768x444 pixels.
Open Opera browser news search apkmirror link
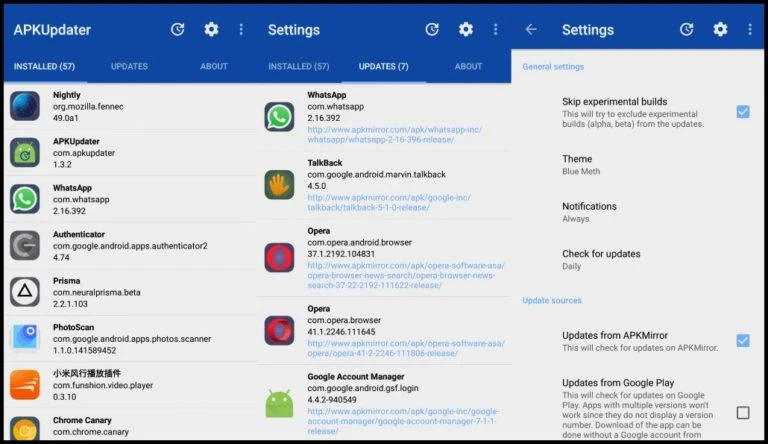pos(406,275)
